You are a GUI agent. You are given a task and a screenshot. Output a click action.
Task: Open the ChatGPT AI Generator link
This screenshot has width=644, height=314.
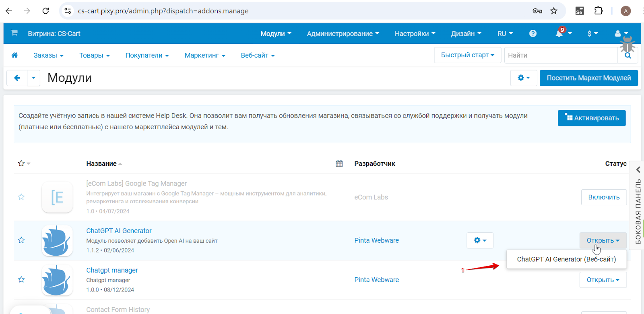tap(119, 231)
